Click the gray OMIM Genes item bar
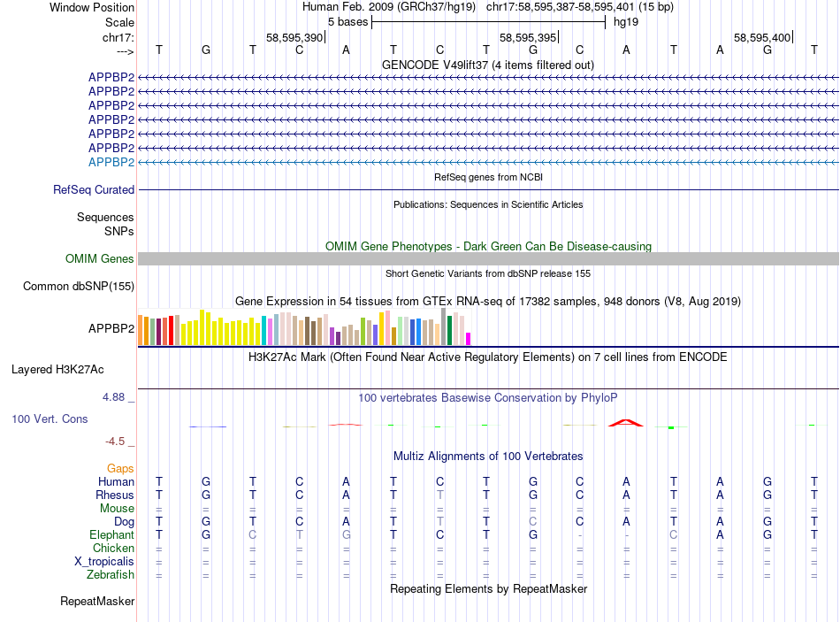Image resolution: width=840 pixels, height=622 pixels. pos(488,258)
